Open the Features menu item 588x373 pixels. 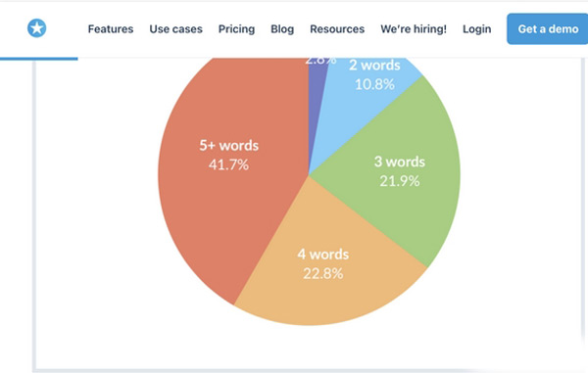coord(111,28)
